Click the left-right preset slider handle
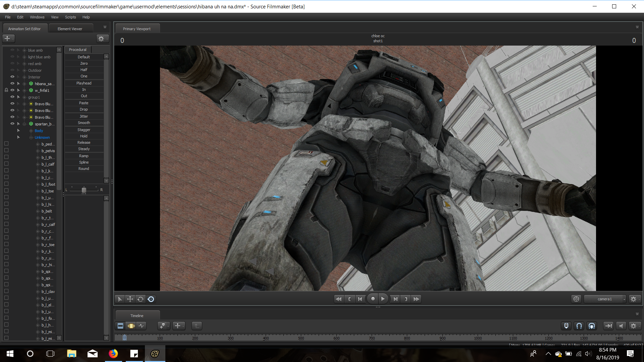Screen dimensions: 644x362 [84, 190]
